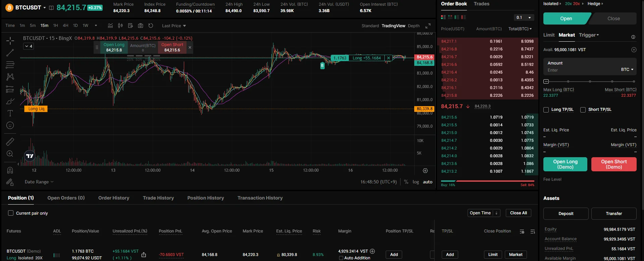This screenshot has height=261, width=644.
Task: Switch to the Trades tab
Action: (x=481, y=4)
